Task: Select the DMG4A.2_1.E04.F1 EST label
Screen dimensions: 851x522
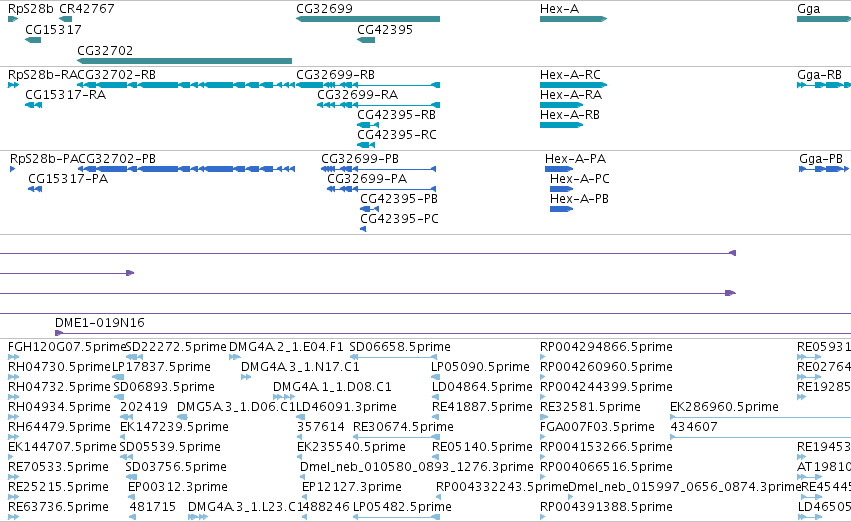Action: (286, 347)
